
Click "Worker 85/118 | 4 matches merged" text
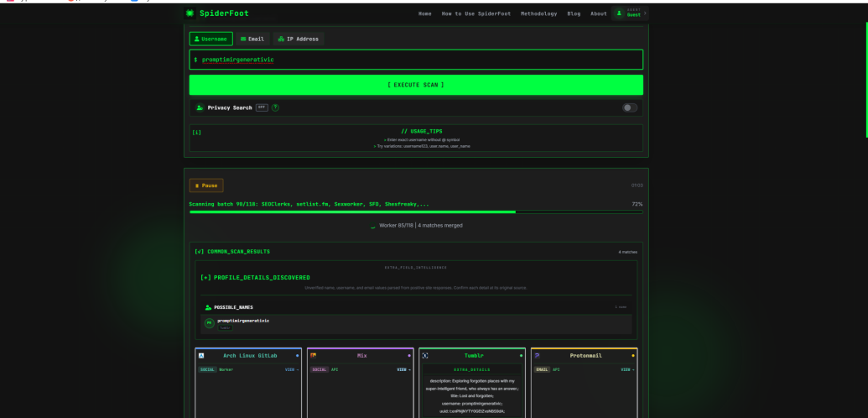click(421, 226)
